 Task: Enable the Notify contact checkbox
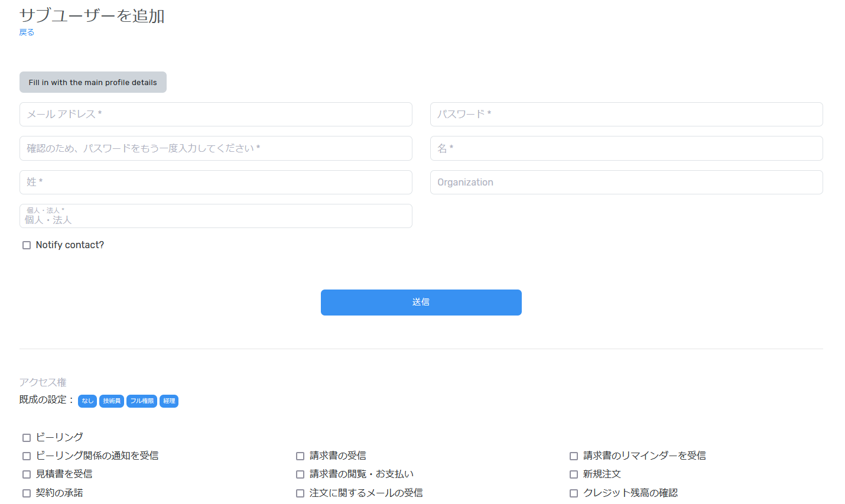[x=27, y=245]
